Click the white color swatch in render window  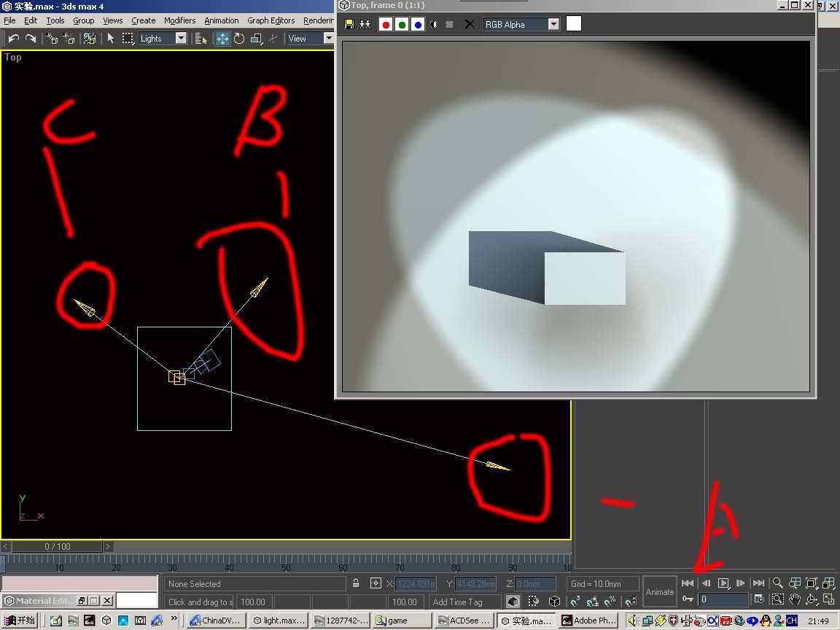pos(574,23)
